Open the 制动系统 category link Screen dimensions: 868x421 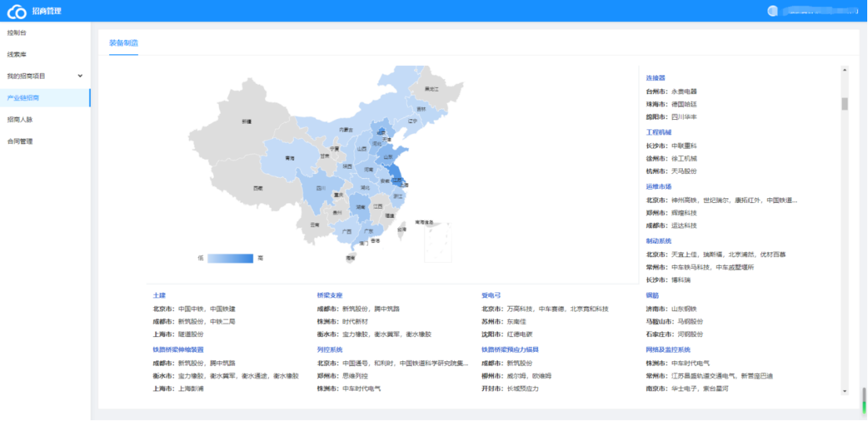tap(659, 241)
